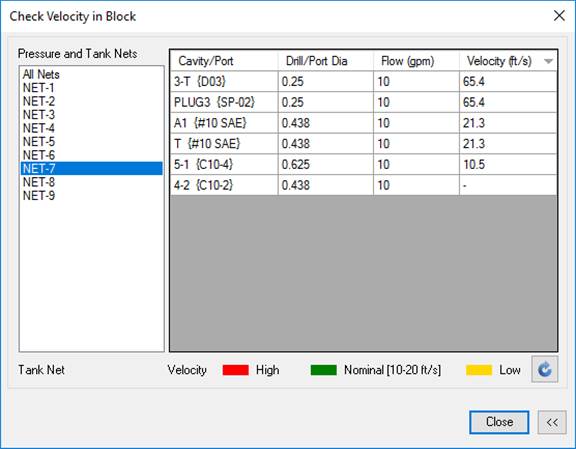Pick NET-9 from the nets list
This screenshot has height=449, width=576.
click(x=39, y=195)
